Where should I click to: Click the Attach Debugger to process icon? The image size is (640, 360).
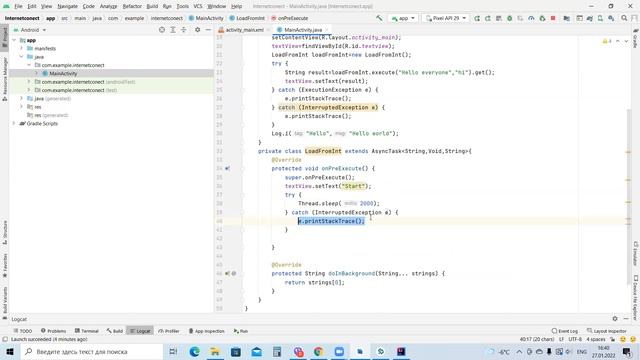click(x=542, y=18)
